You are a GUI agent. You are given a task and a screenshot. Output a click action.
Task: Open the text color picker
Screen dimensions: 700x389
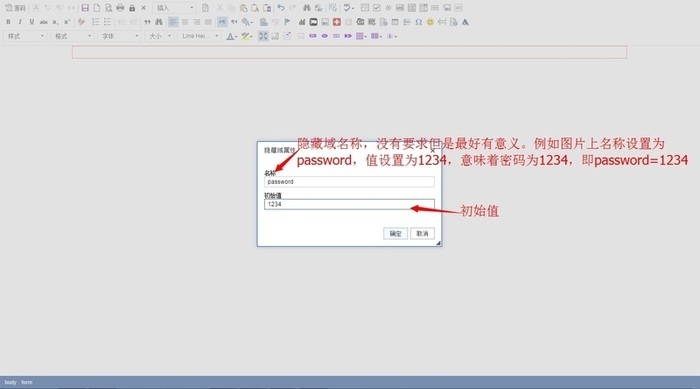pos(232,36)
